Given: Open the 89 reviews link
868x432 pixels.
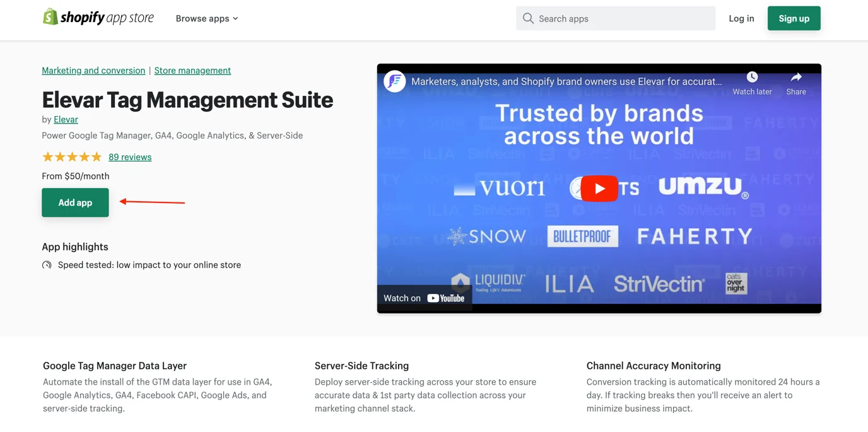Looking at the screenshot, I should pos(130,157).
